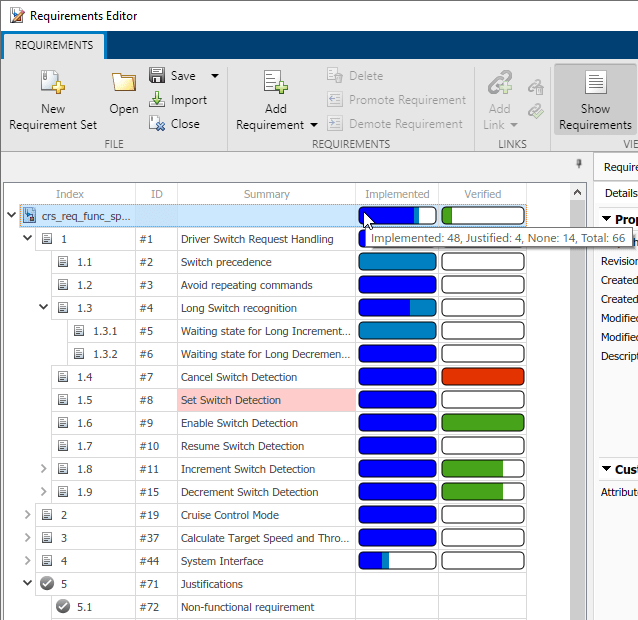This screenshot has width=638, height=620.
Task: Expand requirement 1.8 Increment Switch Detection
Action: pos(43,469)
